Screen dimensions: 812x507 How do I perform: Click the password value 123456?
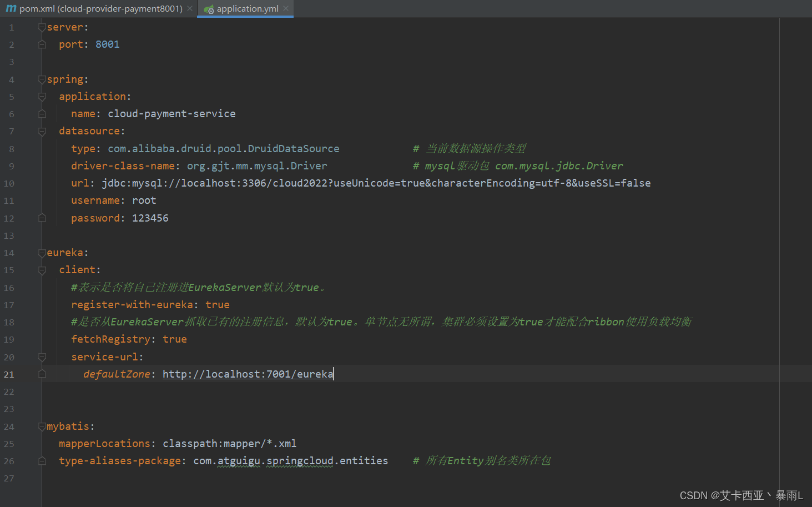(x=150, y=218)
